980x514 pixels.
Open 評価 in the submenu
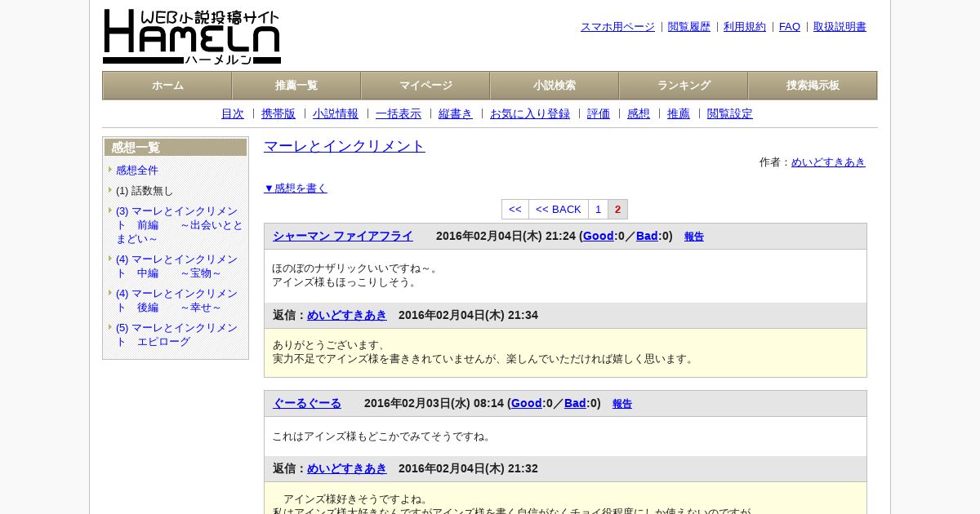pos(599,114)
